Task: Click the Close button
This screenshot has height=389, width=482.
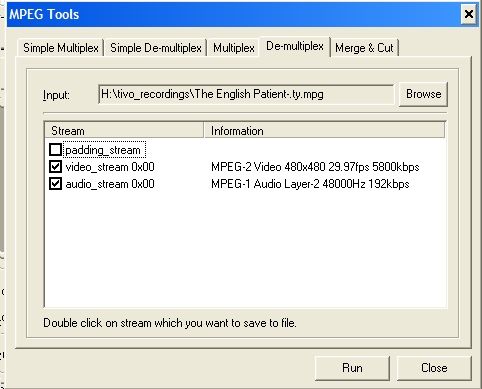Action: point(434,368)
